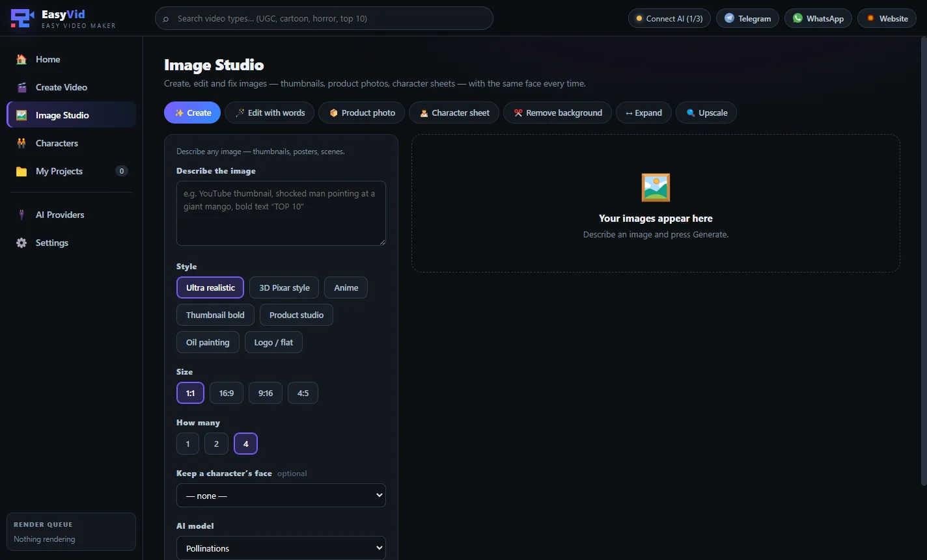Focus the video types search field

[x=324, y=18]
